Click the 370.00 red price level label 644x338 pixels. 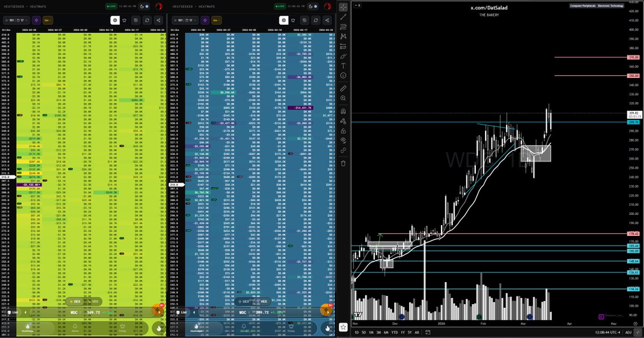(633, 57)
